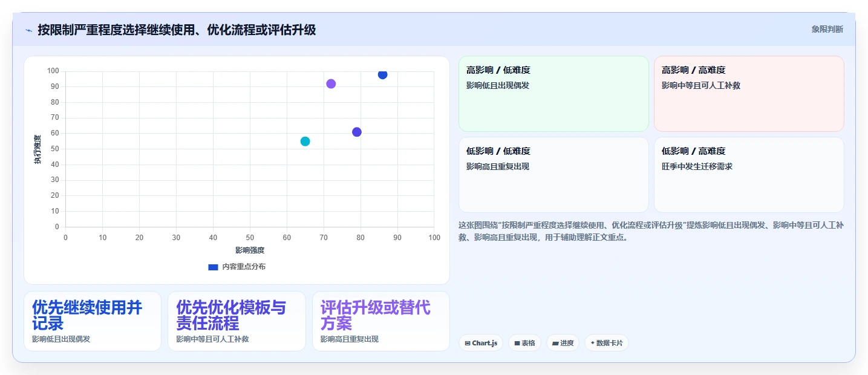Click the 执行难度 y-axis title

(x=38, y=149)
